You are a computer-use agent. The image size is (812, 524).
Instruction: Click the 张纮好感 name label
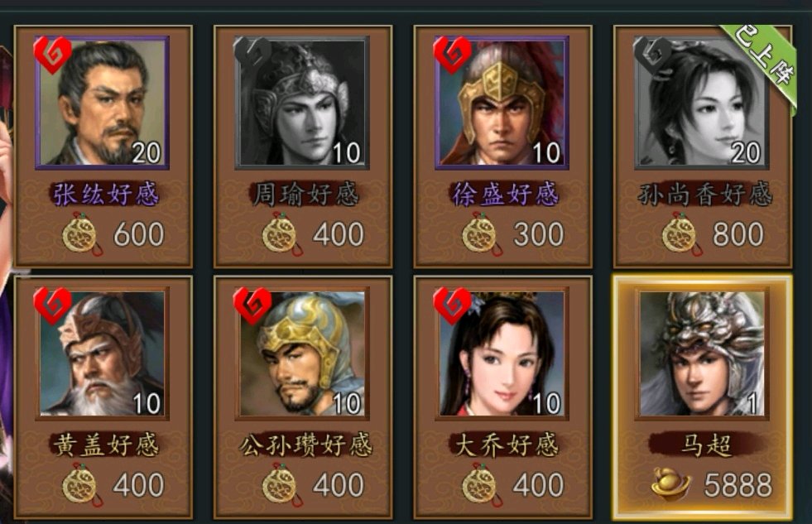pyautogui.click(x=104, y=195)
